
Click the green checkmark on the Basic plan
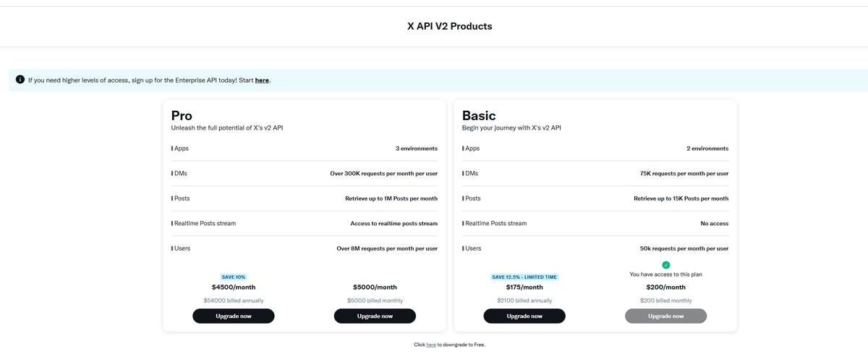click(666, 265)
